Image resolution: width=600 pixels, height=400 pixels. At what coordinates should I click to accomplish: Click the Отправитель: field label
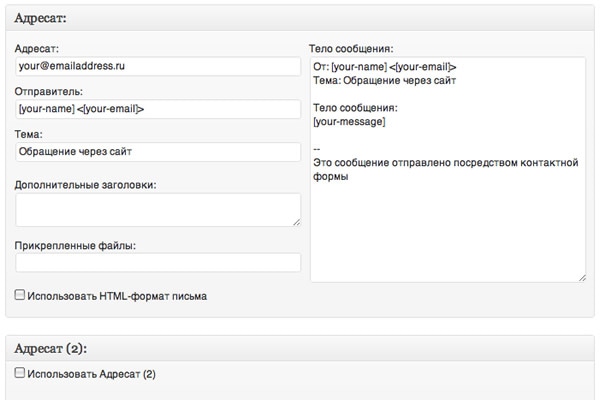point(49,91)
